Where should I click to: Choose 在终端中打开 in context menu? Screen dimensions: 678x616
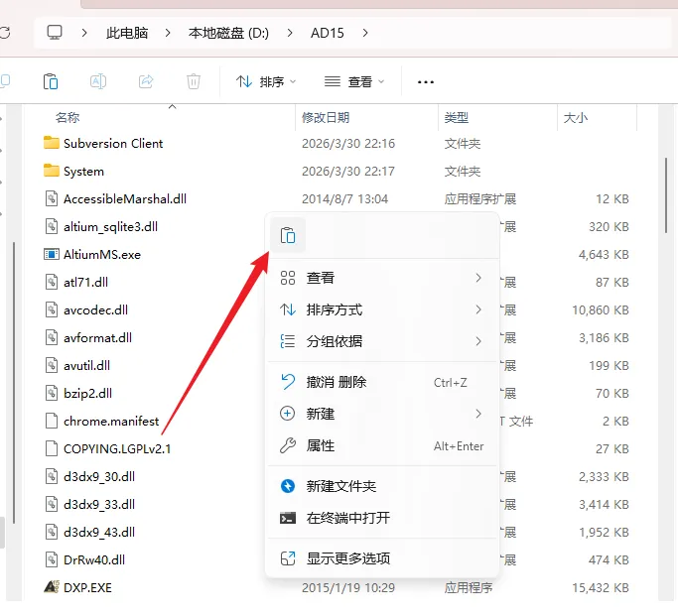pos(382,518)
